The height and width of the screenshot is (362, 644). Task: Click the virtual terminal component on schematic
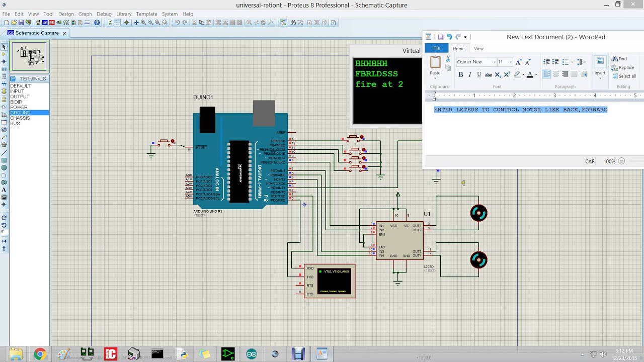coord(330,281)
